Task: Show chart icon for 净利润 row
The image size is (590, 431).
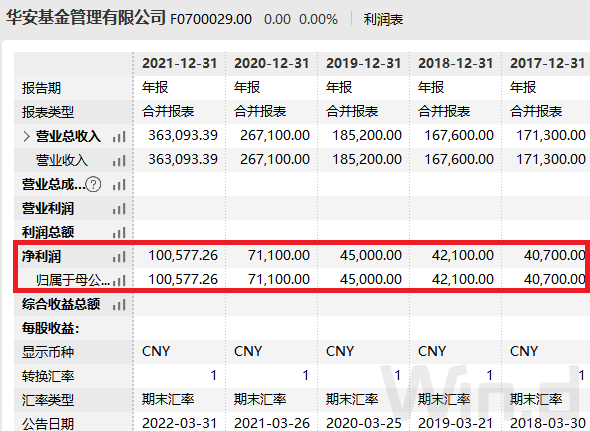Action: click(119, 257)
